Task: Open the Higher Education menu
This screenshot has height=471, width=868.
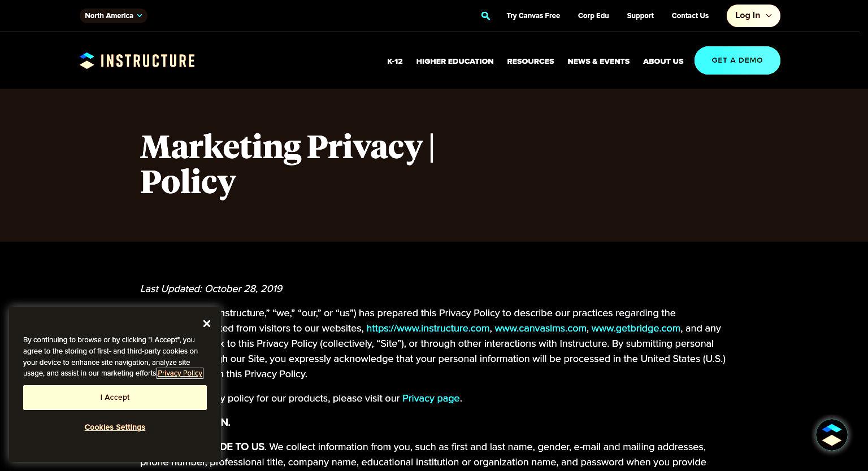Action: click(455, 61)
